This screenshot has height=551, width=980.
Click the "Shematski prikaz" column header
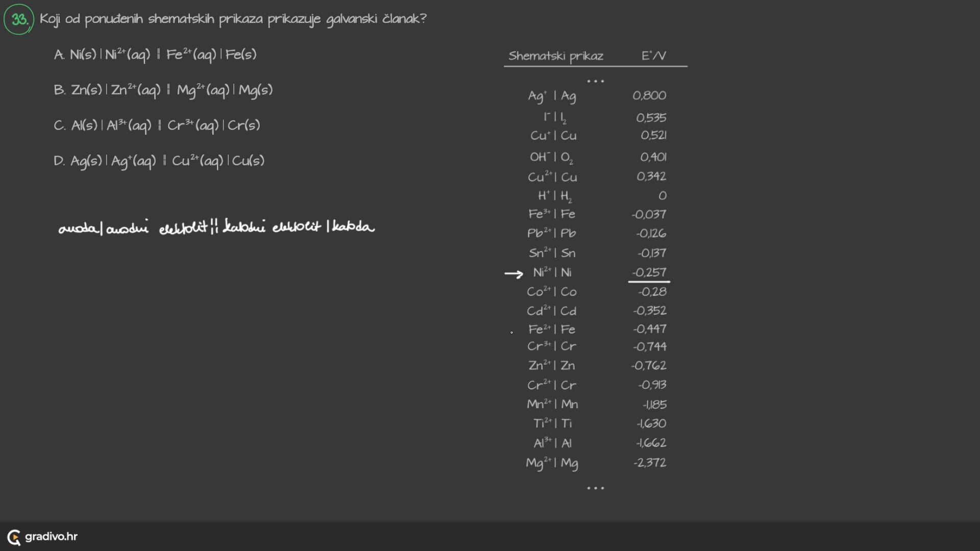(x=556, y=56)
